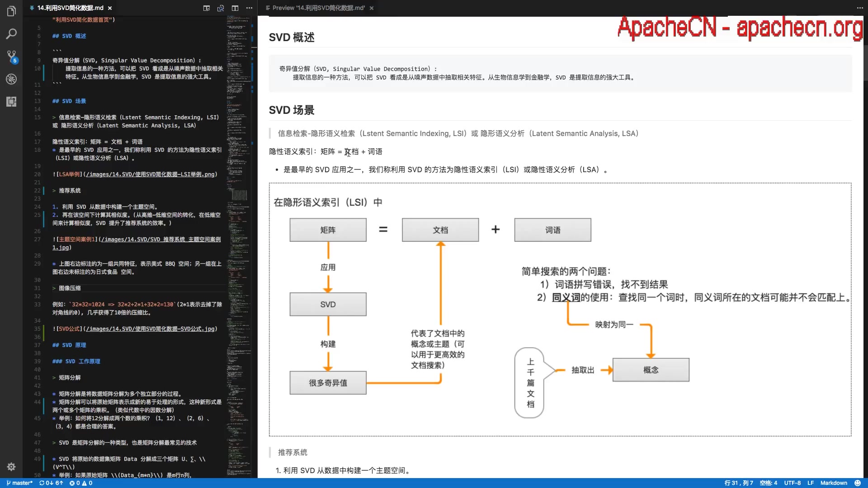Click the feedback smiley icon
868x488 pixels.
point(858,483)
